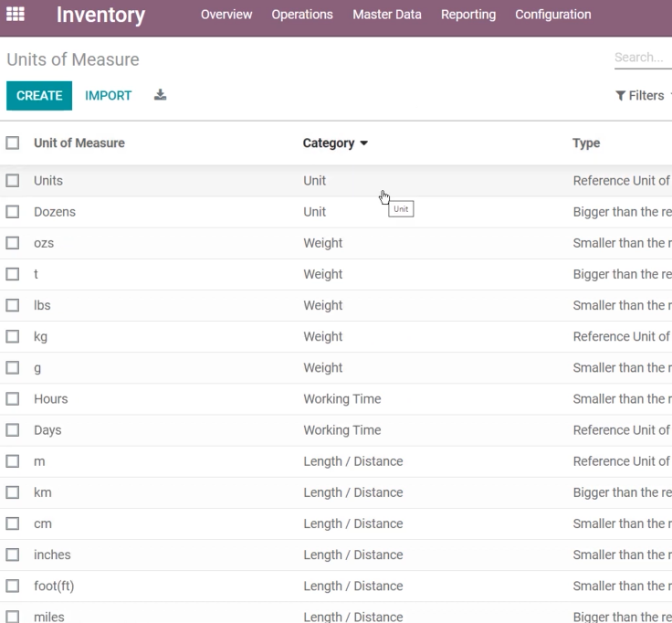This screenshot has height=623, width=672.
Task: Open the inches unit record
Action: coord(52,554)
